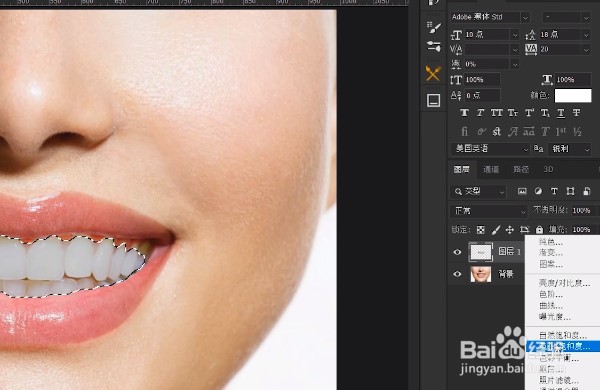This screenshot has height=390, width=600.
Task: Select the 图层 1 layer thumbnail
Action: coord(481,252)
